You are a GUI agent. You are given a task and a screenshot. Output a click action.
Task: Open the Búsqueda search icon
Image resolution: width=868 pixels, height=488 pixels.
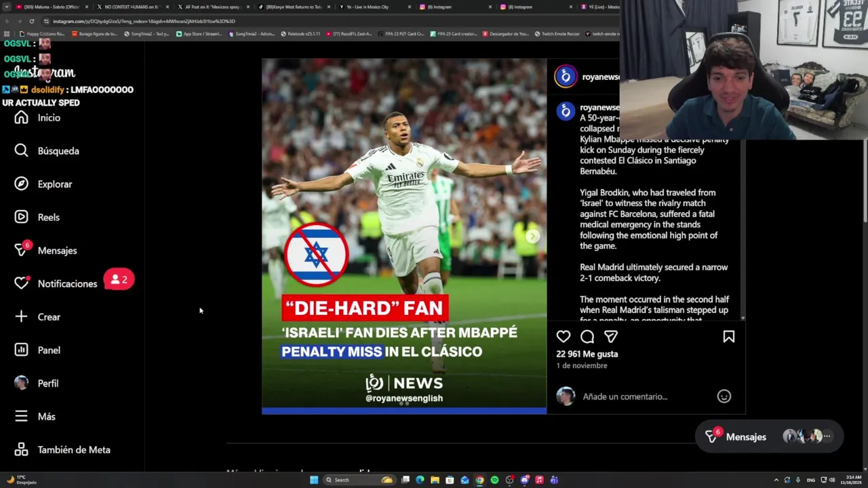[x=21, y=151]
